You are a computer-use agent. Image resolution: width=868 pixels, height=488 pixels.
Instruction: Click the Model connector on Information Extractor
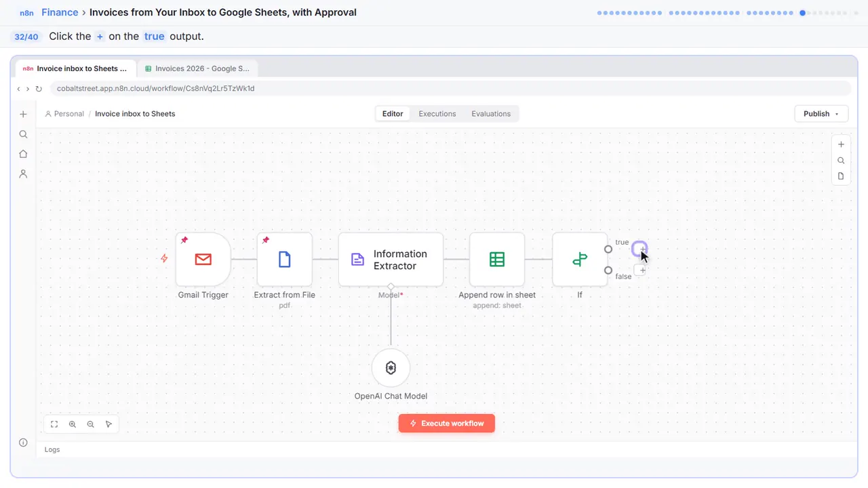point(391,287)
